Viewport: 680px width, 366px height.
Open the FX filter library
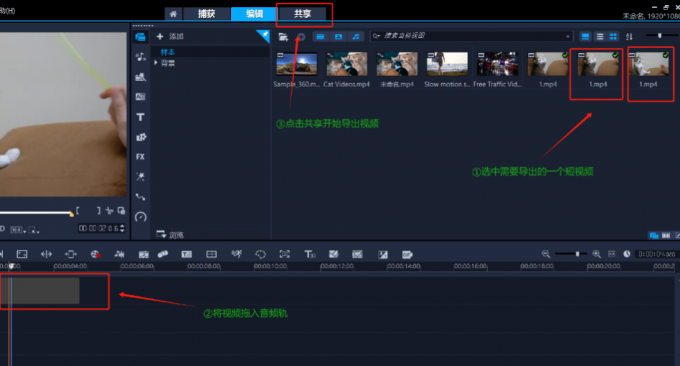pos(140,157)
